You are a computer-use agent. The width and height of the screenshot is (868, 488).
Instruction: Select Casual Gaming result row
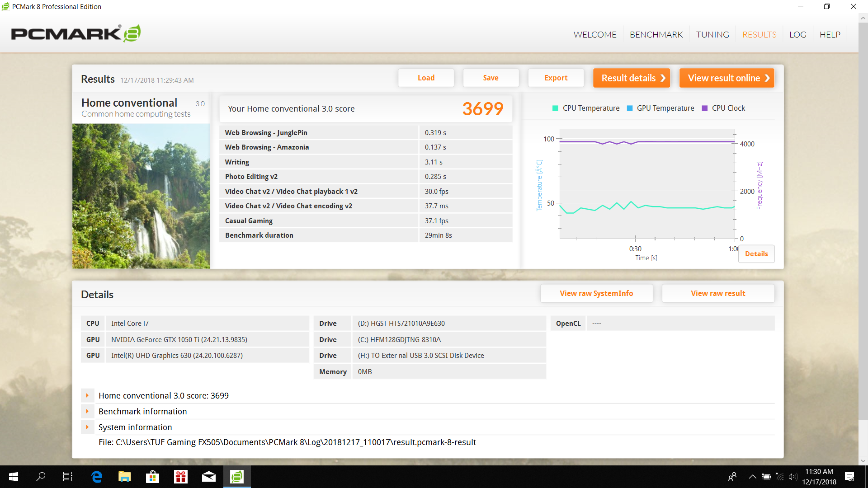click(x=366, y=221)
